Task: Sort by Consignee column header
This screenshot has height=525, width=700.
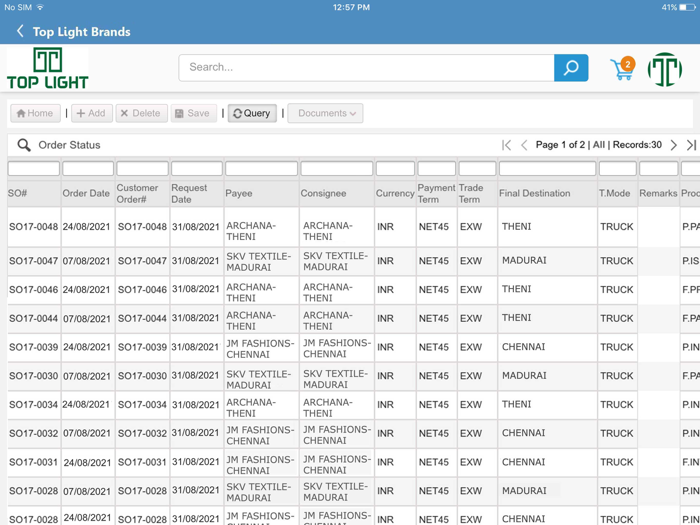Action: [323, 193]
